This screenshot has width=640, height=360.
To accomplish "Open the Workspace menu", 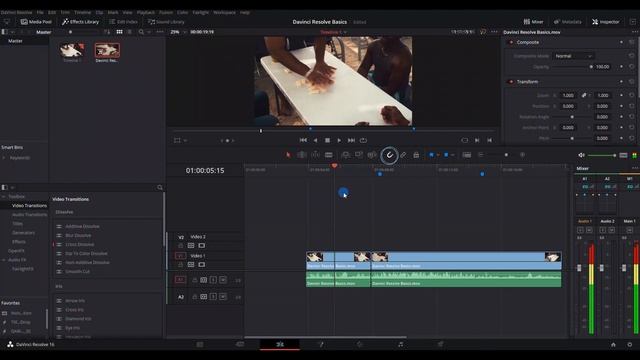I will pyautogui.click(x=224, y=13).
